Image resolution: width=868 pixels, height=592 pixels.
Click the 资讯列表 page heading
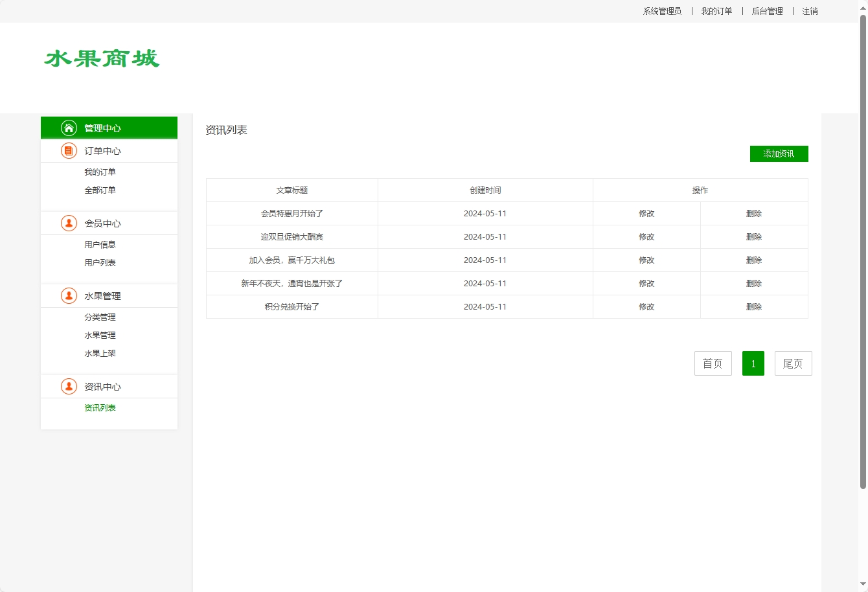226,130
